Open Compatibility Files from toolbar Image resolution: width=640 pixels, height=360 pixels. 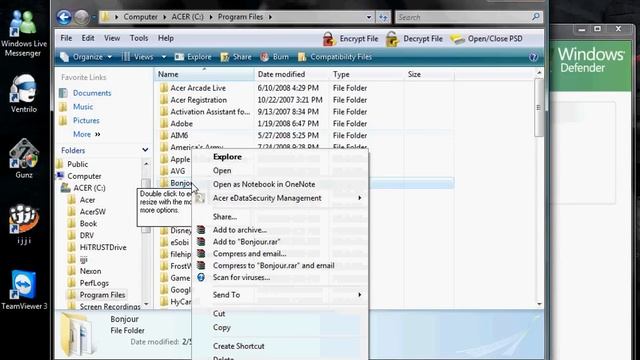335,57
